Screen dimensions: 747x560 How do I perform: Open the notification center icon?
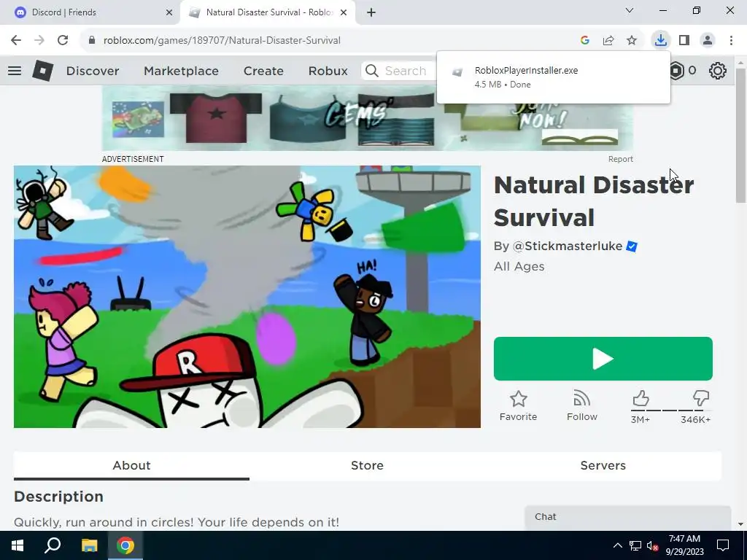pos(723,545)
